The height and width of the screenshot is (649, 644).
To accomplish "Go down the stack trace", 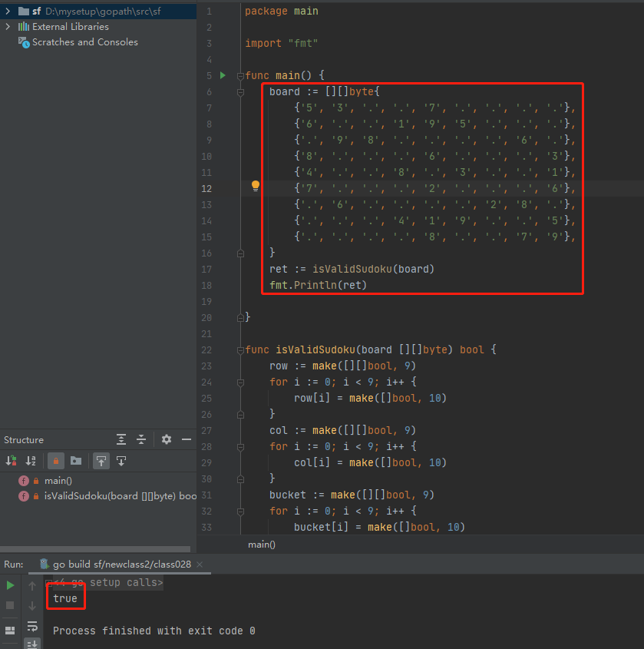I will 32,605.
